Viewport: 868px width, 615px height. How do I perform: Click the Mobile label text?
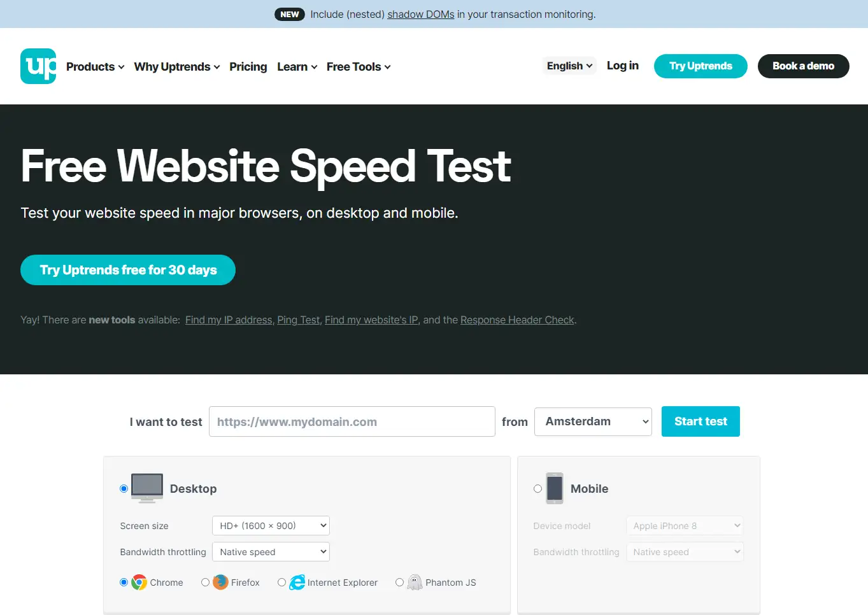[590, 489]
